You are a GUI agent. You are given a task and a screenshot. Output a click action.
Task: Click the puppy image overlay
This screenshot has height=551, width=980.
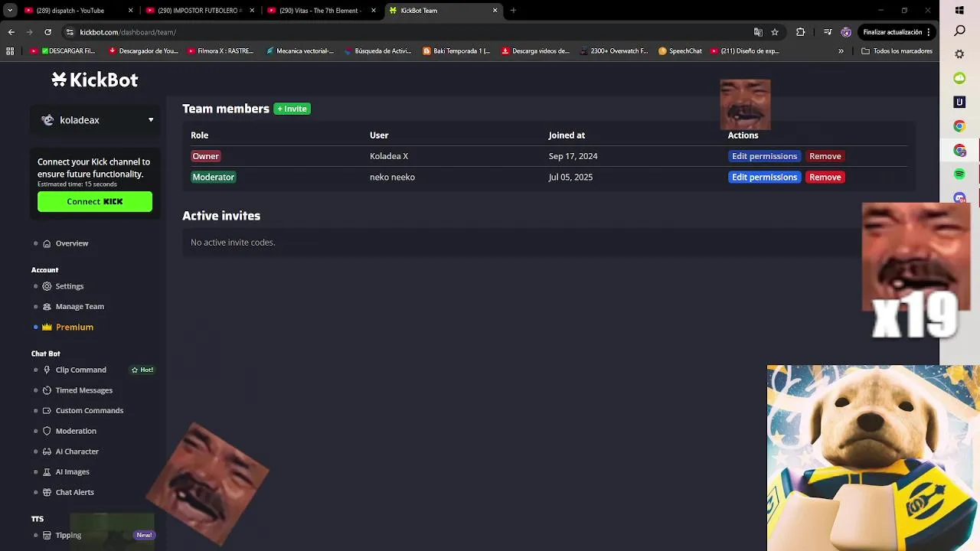873,458
